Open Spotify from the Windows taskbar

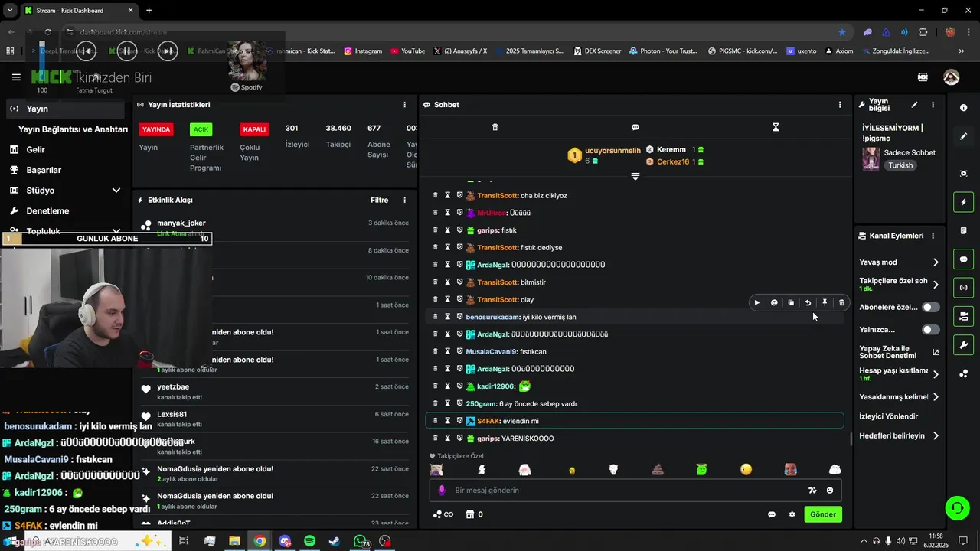coord(309,541)
